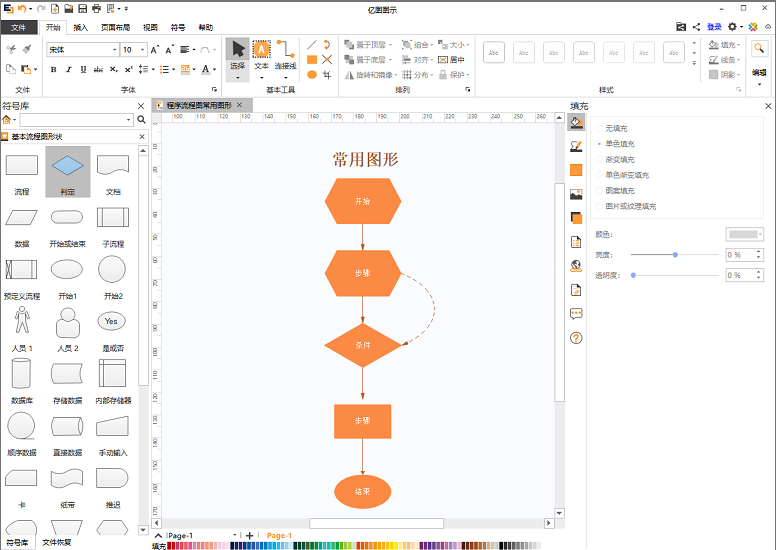The image size is (776, 550).
Task: Open the line style panel icon
Action: [576, 146]
